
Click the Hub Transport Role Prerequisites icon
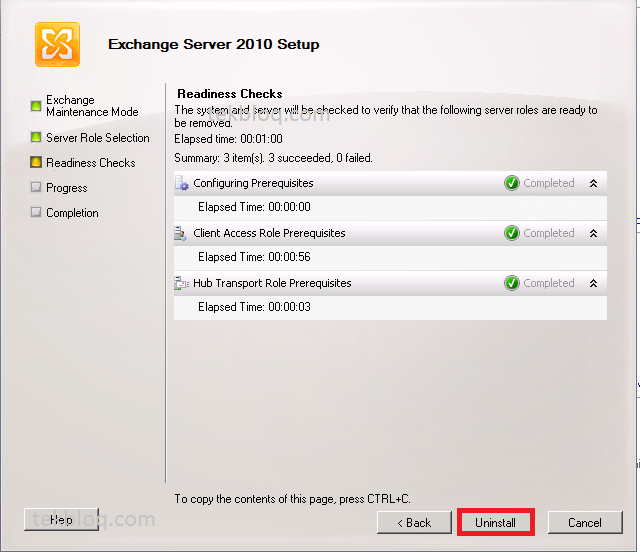tap(181, 283)
